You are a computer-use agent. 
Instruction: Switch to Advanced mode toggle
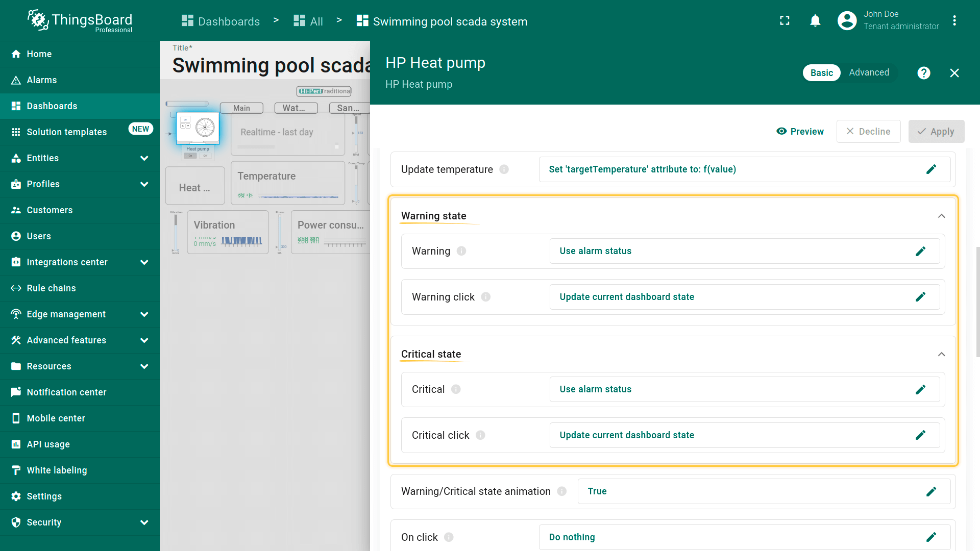869,73
